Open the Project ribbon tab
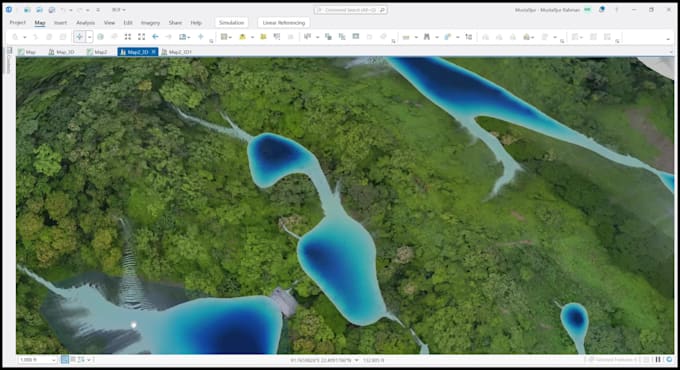The height and width of the screenshot is (370, 680). 17,23
